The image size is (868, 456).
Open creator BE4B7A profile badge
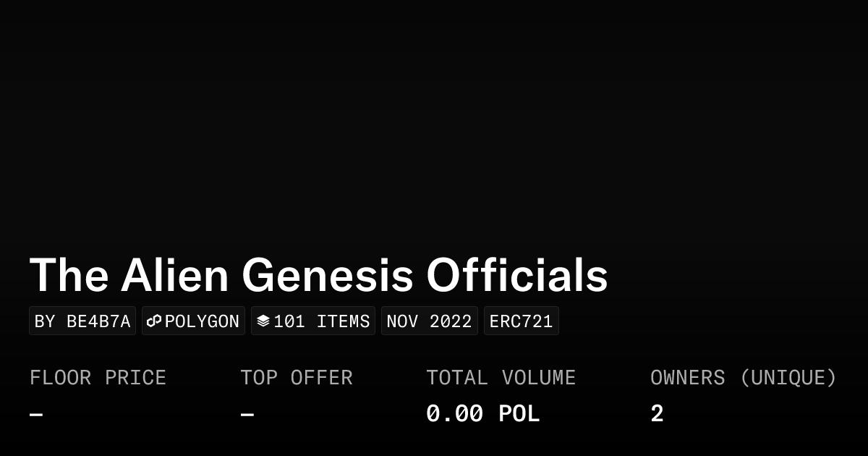pos(82,321)
